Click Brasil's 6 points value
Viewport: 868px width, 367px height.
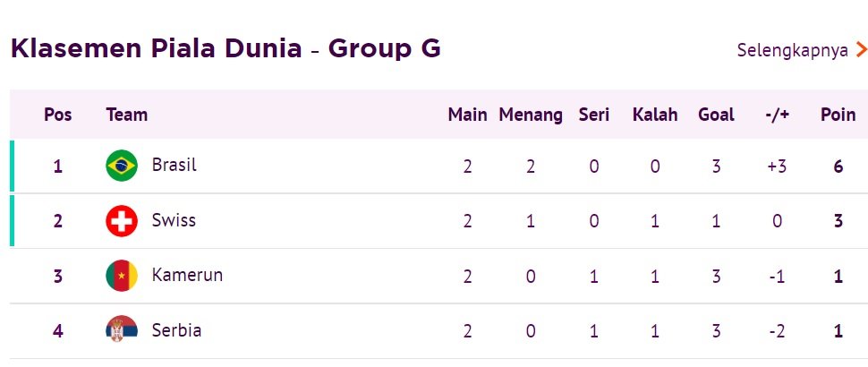[838, 166]
